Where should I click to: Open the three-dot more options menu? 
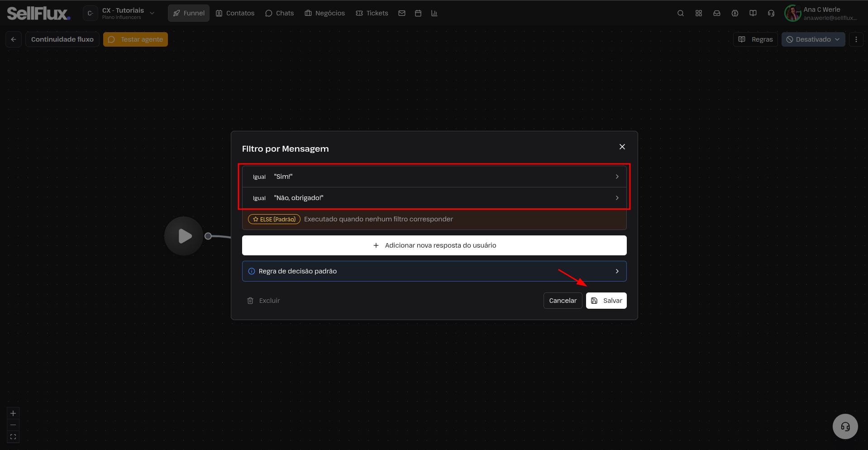click(x=856, y=39)
